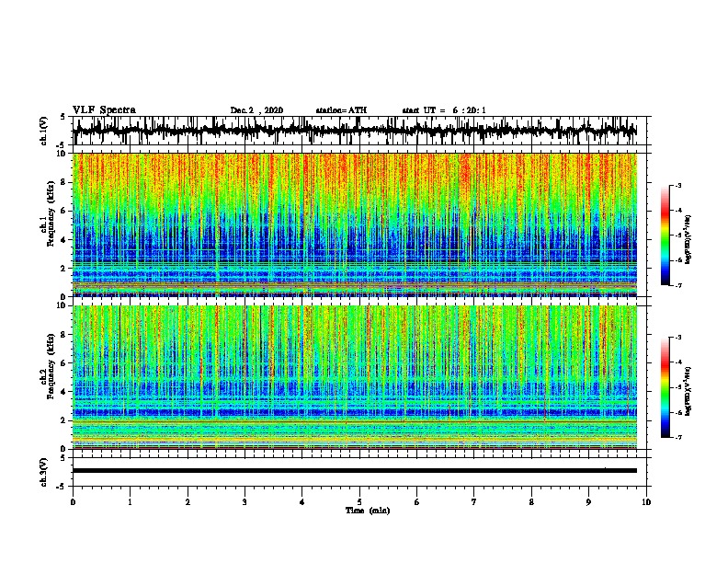Click the "4" kHz tick of ch.1 spectrogram
This screenshot has height=563, width=728.
pos(63,240)
